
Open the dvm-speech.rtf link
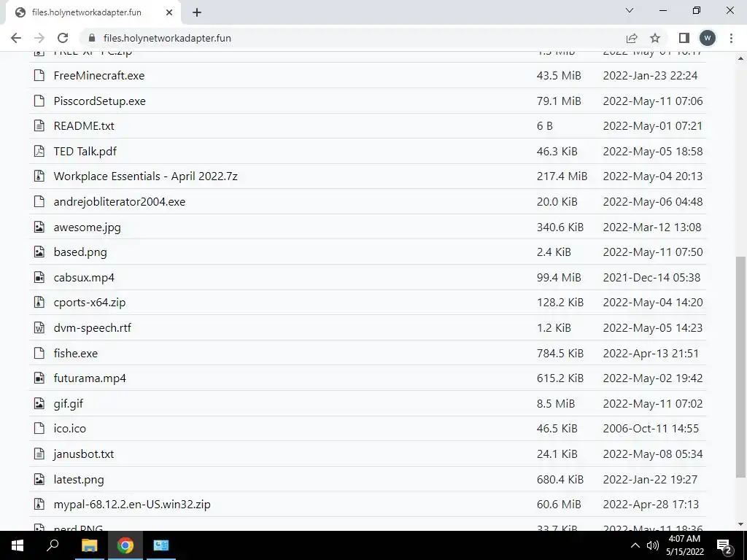coord(93,327)
